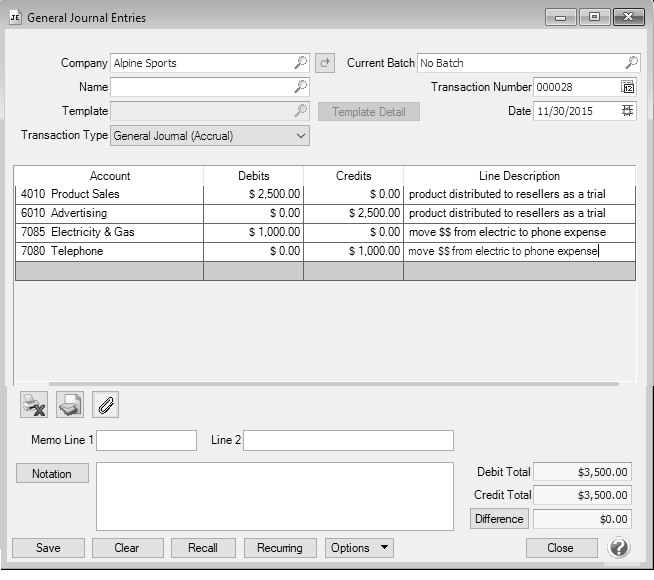The width and height of the screenshot is (654, 580).
Task: Open the help question mark icon
Action: 619,548
